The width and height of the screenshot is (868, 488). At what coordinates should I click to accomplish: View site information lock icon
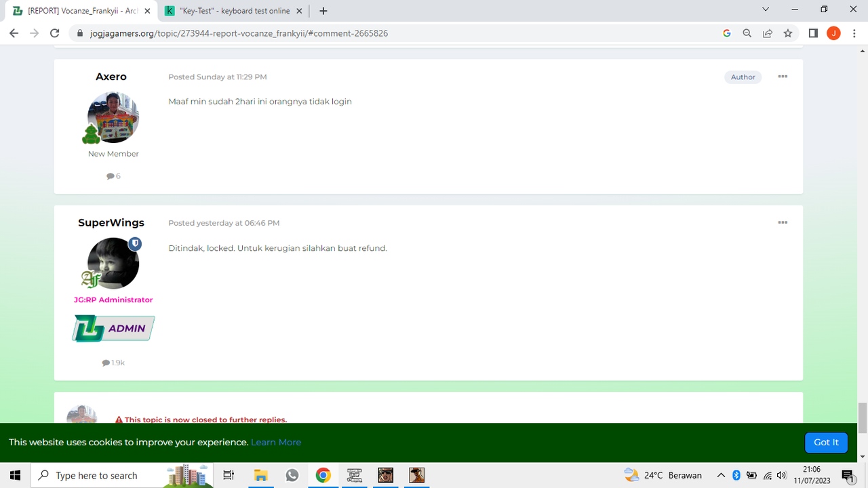[79, 33]
